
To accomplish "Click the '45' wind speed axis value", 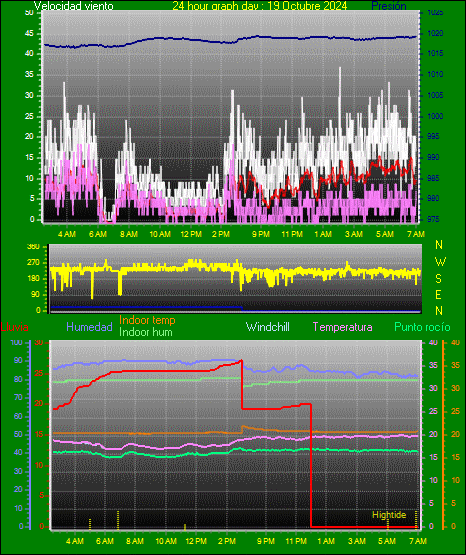I will point(30,34).
